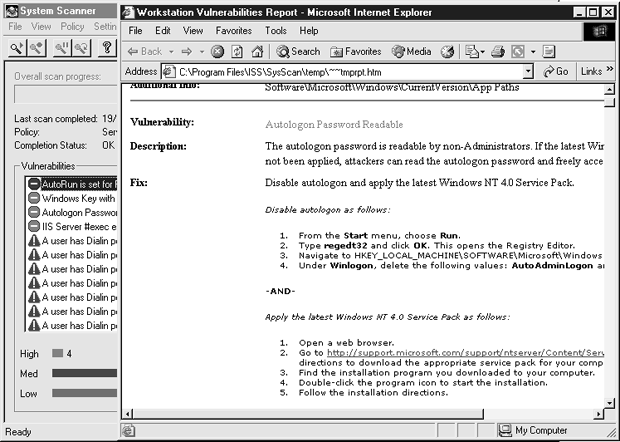
Task: Click the vertical scrollbar down arrow
Action: [610, 403]
